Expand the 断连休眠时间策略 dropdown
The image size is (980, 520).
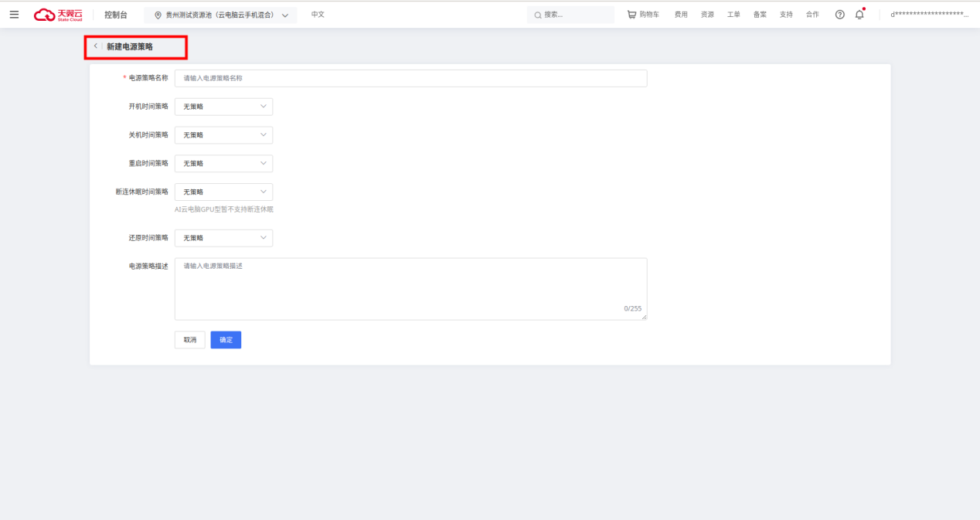click(223, 192)
